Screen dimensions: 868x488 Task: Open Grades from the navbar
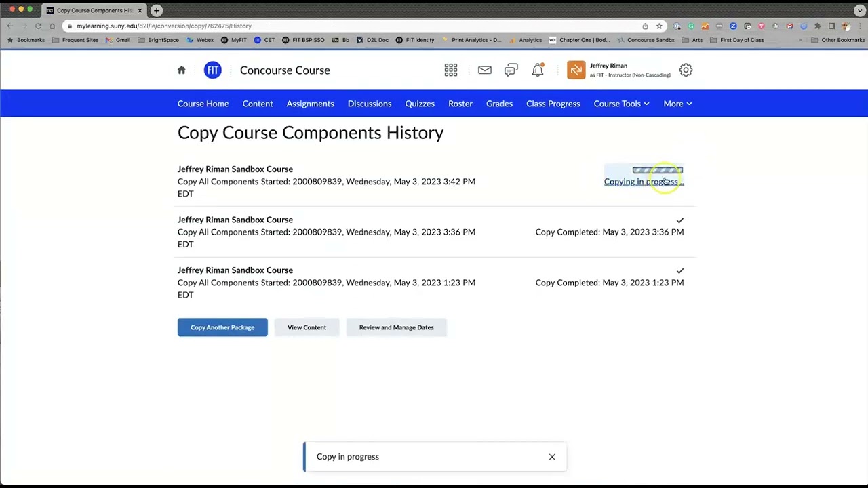(499, 104)
